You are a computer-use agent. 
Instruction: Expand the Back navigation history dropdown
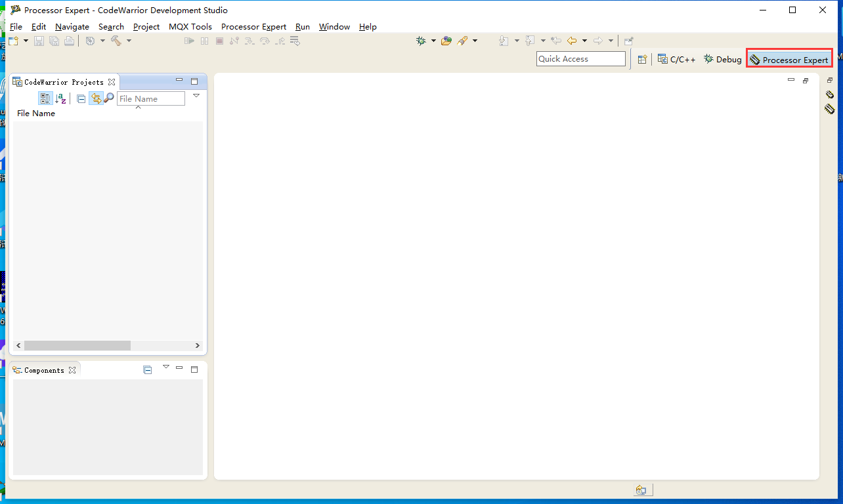[x=584, y=41]
